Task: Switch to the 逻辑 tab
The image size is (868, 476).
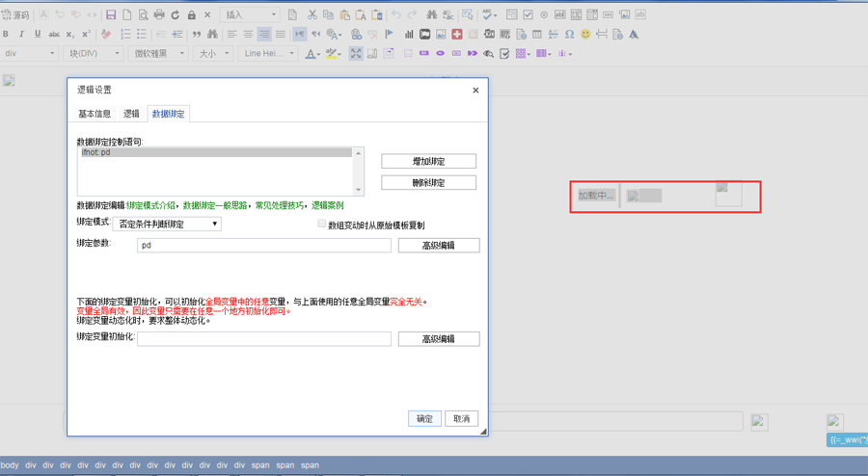Action: [131, 114]
